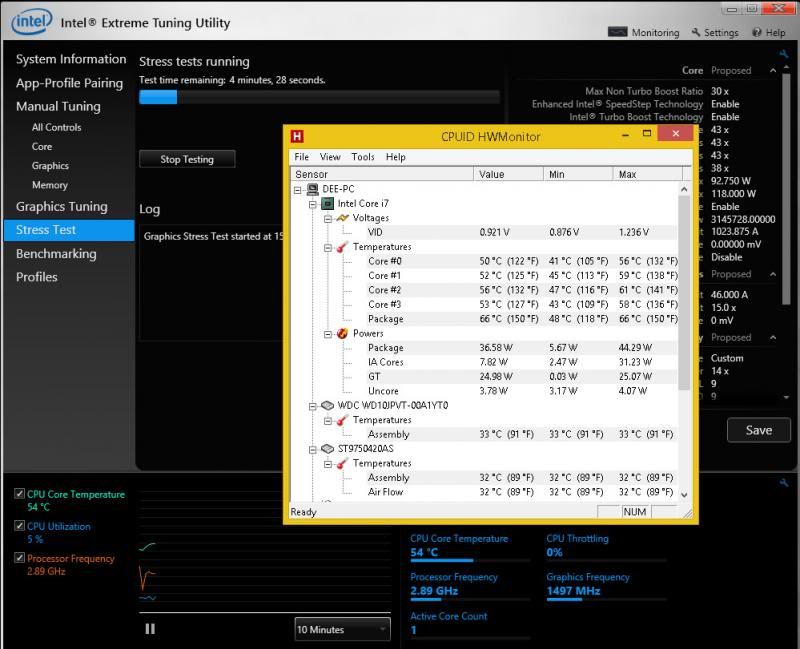
Task: Toggle the CPU Core Temperature checkbox
Action: (x=19, y=494)
